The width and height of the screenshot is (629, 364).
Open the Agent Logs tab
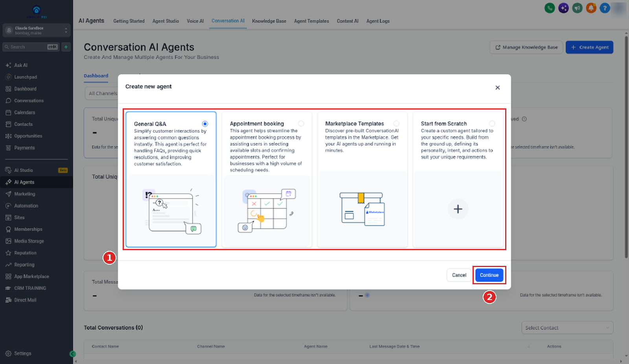pyautogui.click(x=378, y=21)
